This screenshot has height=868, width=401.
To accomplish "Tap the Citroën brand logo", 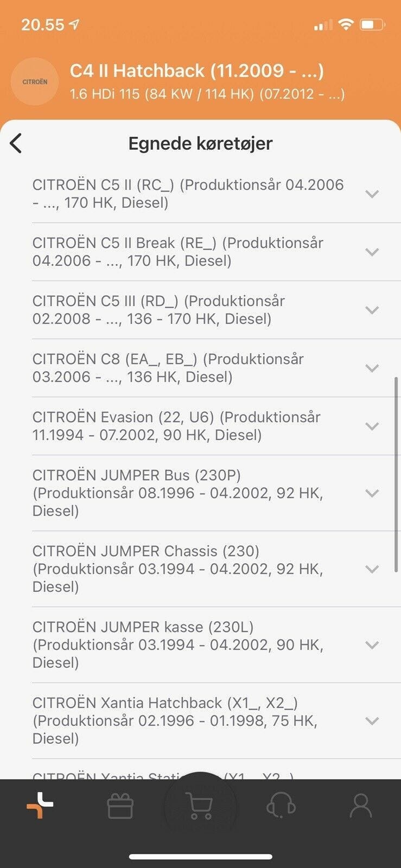I will (x=35, y=82).
